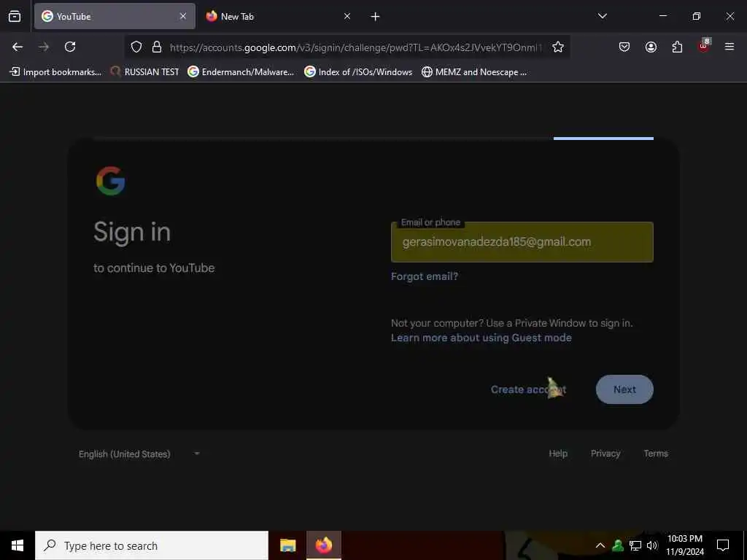Open Index of /ISOs/Windows bookmark

tap(358, 72)
